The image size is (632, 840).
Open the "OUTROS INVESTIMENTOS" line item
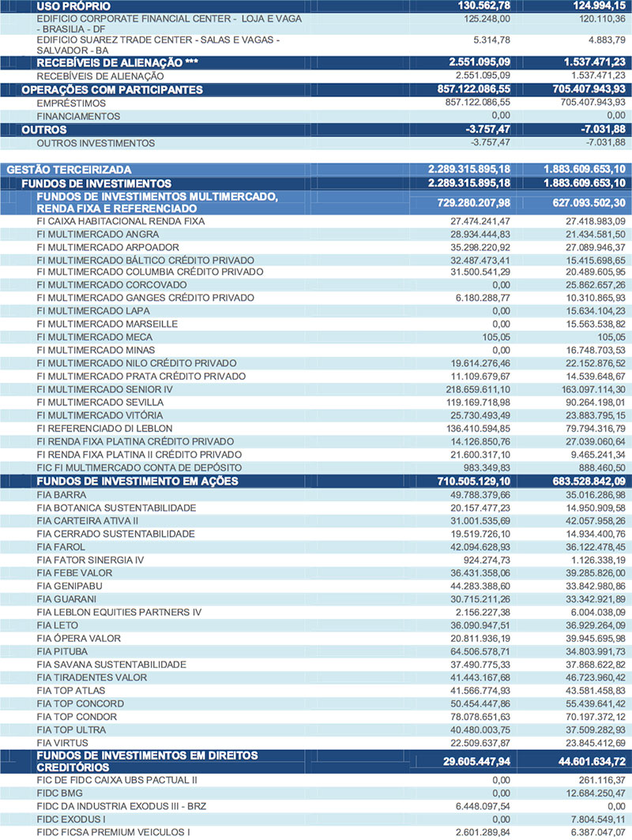96,143
